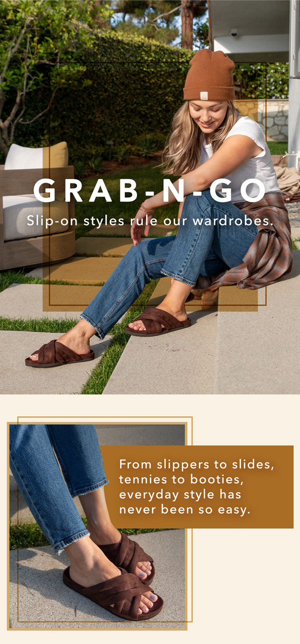The height and width of the screenshot is (644, 300).
Task: Click the GRAB-N-GO headline text
Action: tap(150, 191)
